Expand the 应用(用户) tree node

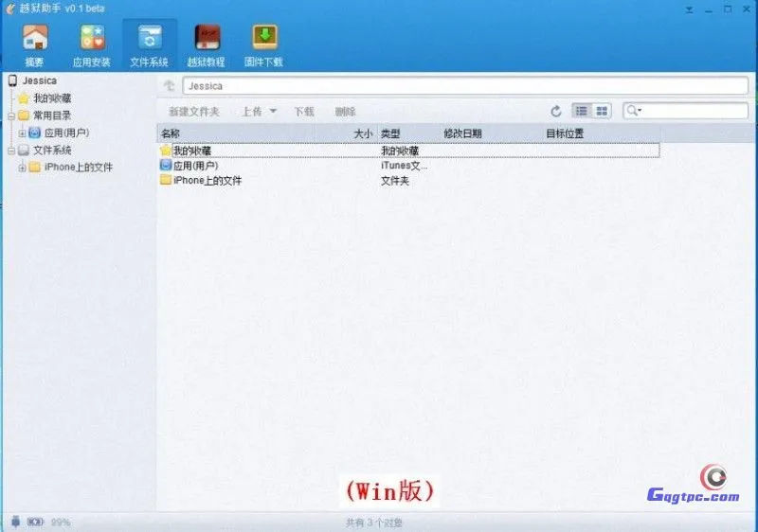(22, 133)
